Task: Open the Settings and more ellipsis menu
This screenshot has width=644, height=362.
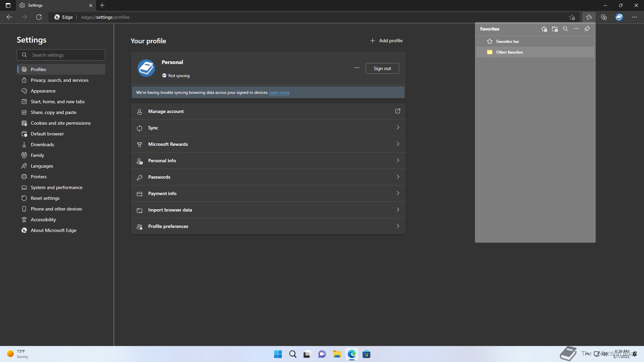Action: [x=635, y=17]
